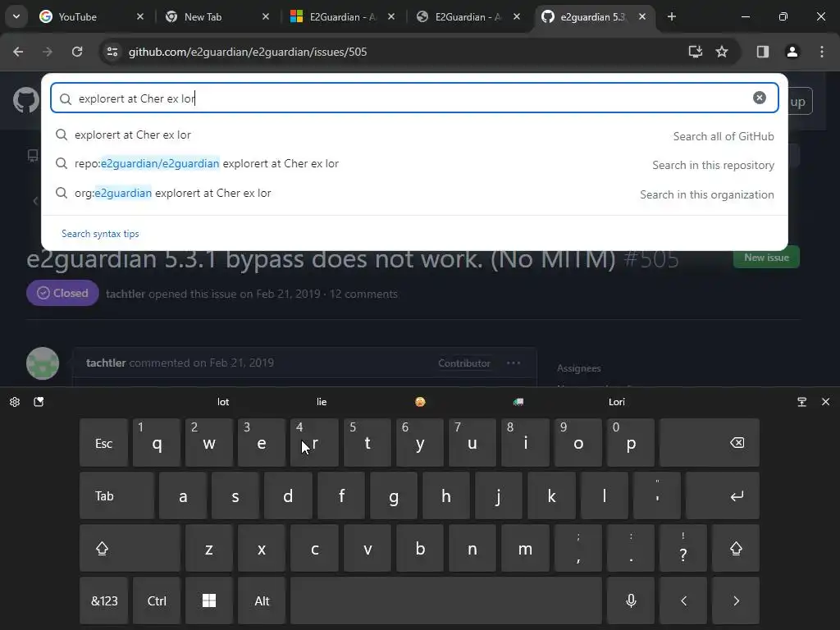Image resolution: width=840 pixels, height=630 pixels.
Task: Choose the suggestion 'lot'
Action: (223, 402)
